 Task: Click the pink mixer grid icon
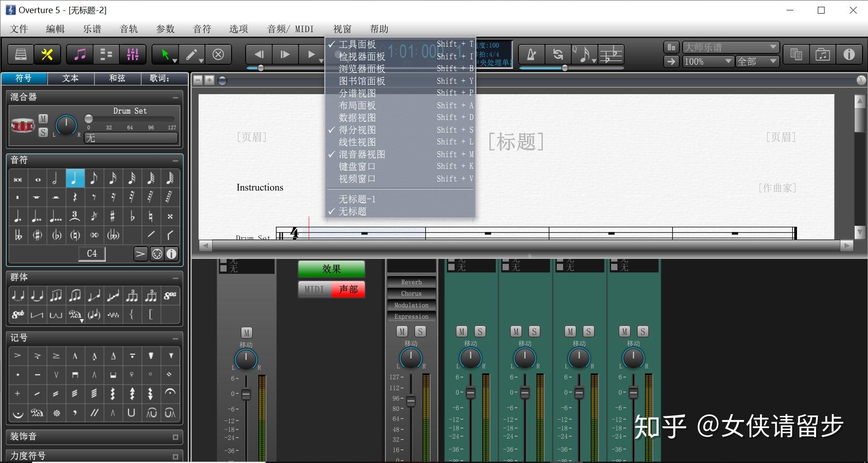[x=133, y=55]
